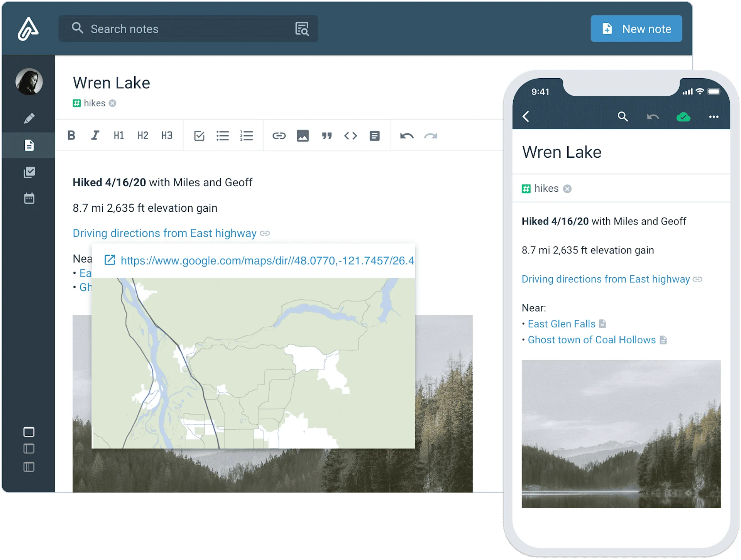Undo the last edit in the editor
Image resolution: width=741 pixels, height=560 pixels.
point(407,135)
